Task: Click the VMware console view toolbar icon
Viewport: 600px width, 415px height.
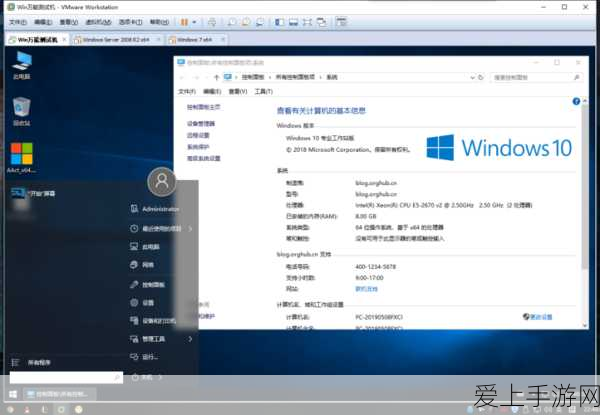Action: click(x=341, y=22)
